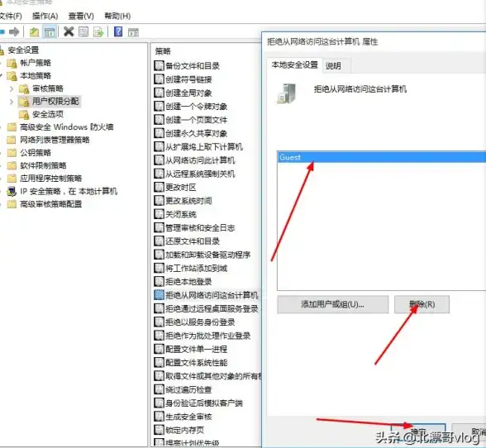Select 网络列表管理器策略 tree item
This screenshot has height=448, width=486.
tap(55, 140)
